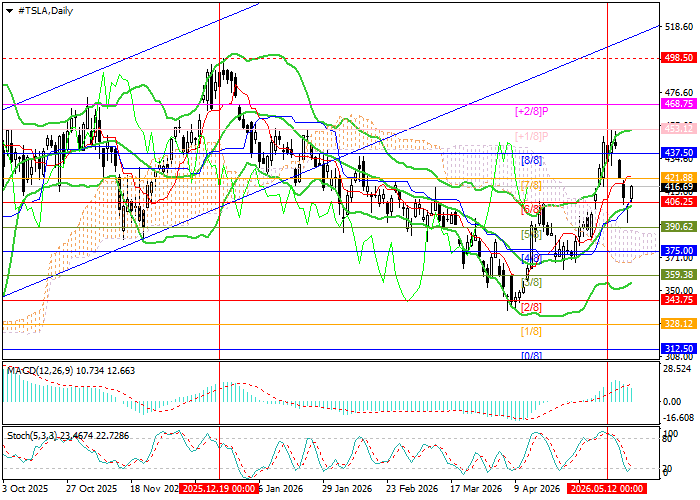The height and width of the screenshot is (500, 700).
Task: Select the 468.75 magenta price label
Action: click(x=678, y=104)
